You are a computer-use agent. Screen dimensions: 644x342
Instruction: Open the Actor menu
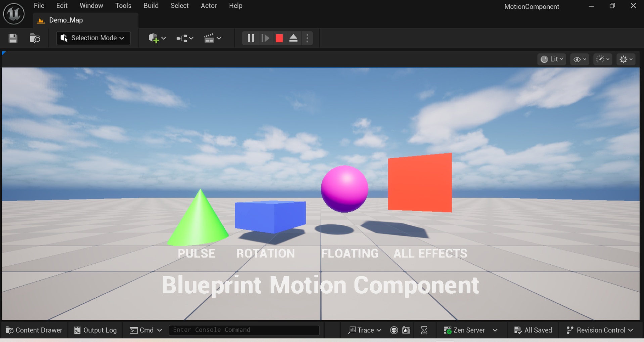click(x=209, y=6)
